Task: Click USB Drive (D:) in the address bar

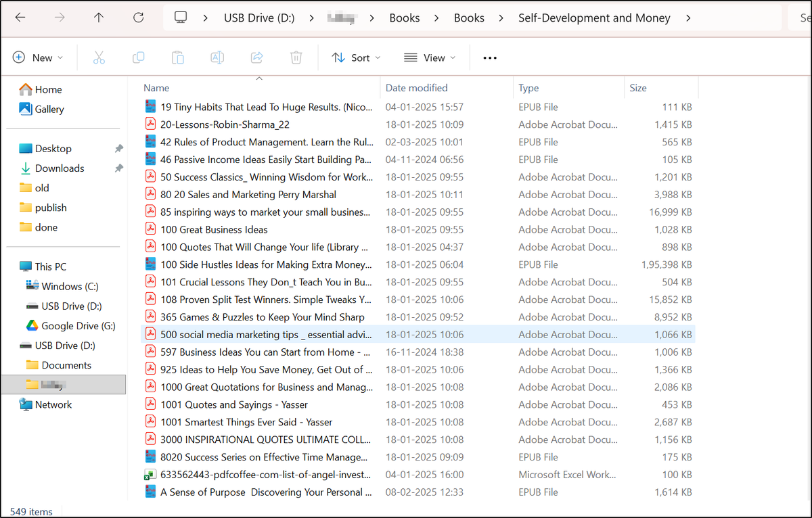Action: pyautogui.click(x=259, y=18)
